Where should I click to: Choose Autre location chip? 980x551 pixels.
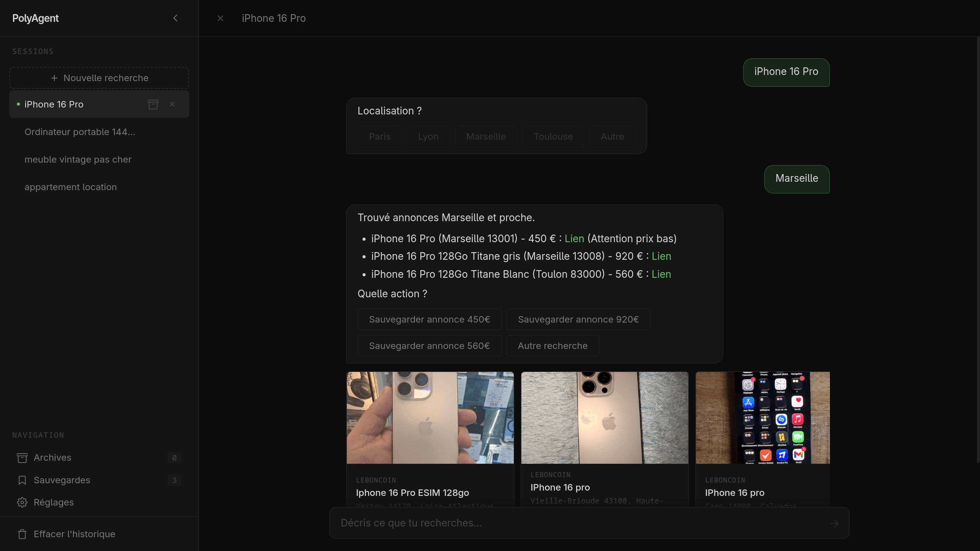[612, 137]
